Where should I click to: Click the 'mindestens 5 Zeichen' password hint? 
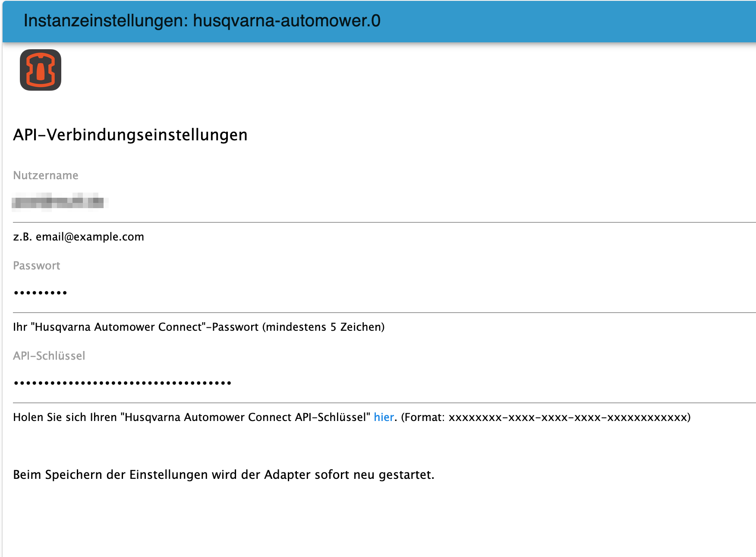coord(198,327)
